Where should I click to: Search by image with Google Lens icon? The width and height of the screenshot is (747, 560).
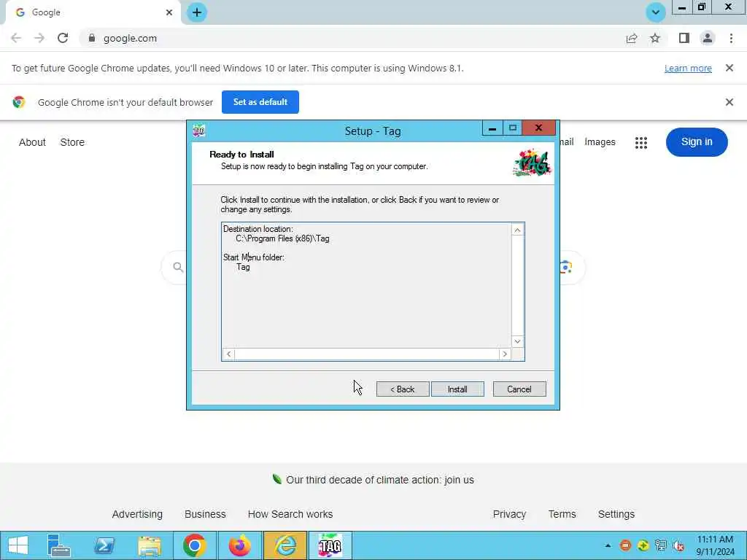[x=566, y=267]
